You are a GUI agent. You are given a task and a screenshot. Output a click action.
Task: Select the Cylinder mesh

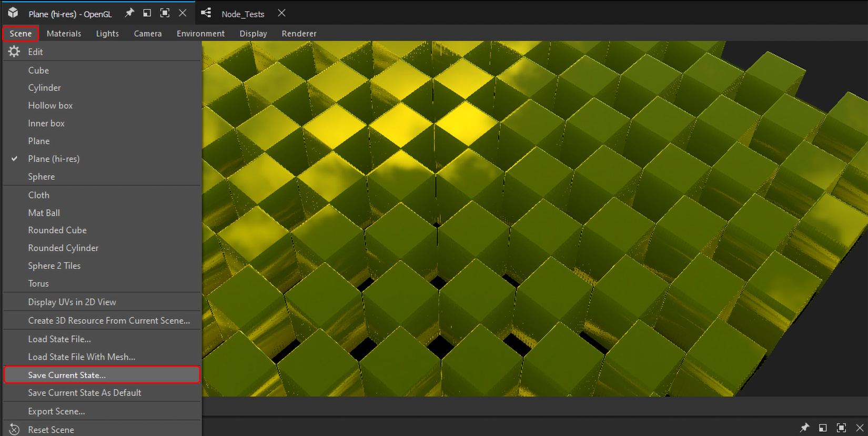(103, 88)
